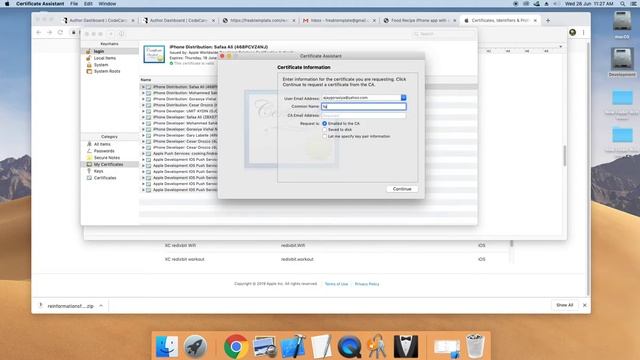Expand iPhone Developer: UMIT AYDIN row
The height and width of the screenshot is (360, 640).
[x=143, y=111]
